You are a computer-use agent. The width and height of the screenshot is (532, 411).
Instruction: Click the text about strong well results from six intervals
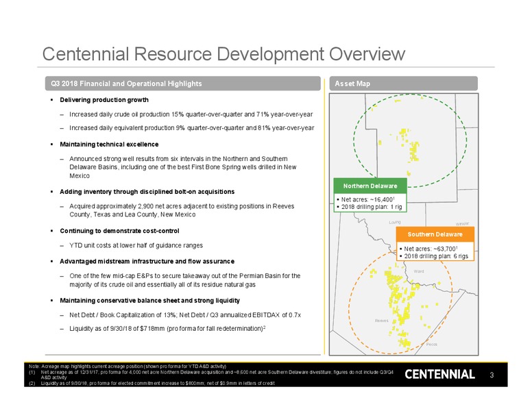click(x=183, y=167)
